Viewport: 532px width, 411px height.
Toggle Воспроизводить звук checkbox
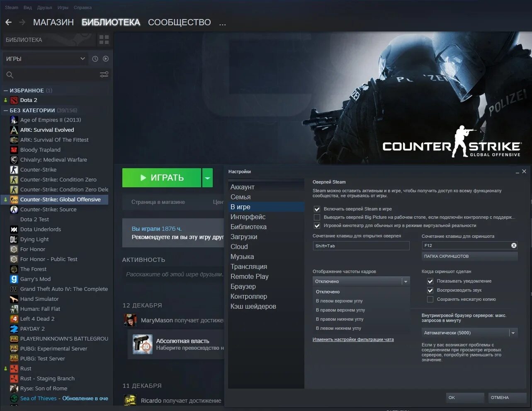430,290
